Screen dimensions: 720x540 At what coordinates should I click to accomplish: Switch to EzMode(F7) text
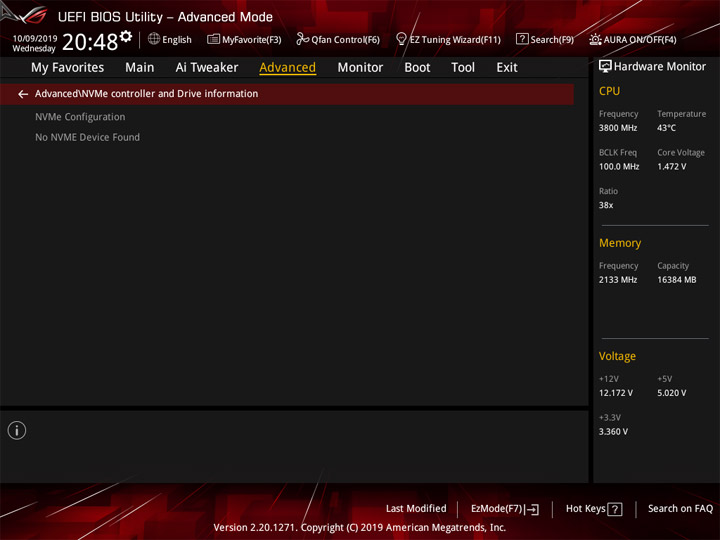pyautogui.click(x=497, y=509)
